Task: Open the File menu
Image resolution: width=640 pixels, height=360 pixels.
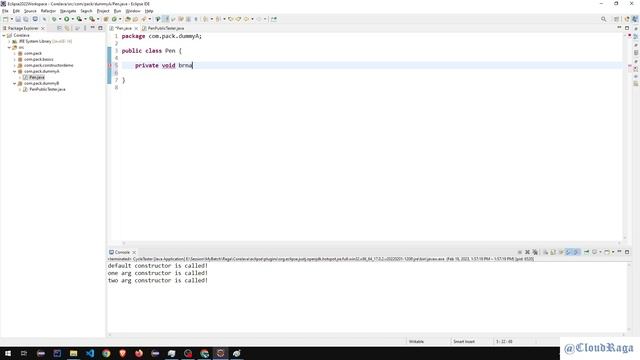Action: point(5,11)
